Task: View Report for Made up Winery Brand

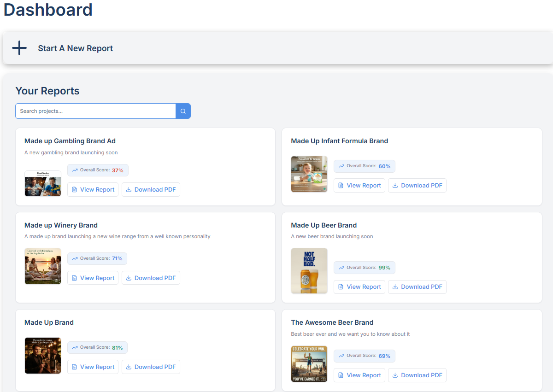Action: click(x=93, y=278)
